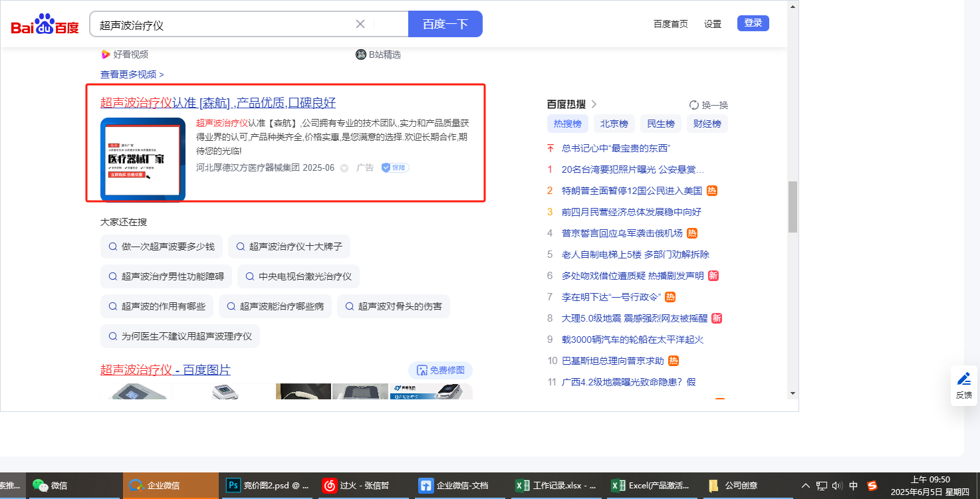Image resolution: width=980 pixels, height=499 pixels.
Task: Open NetEase Music 过火 taskbar item
Action: 362,486
